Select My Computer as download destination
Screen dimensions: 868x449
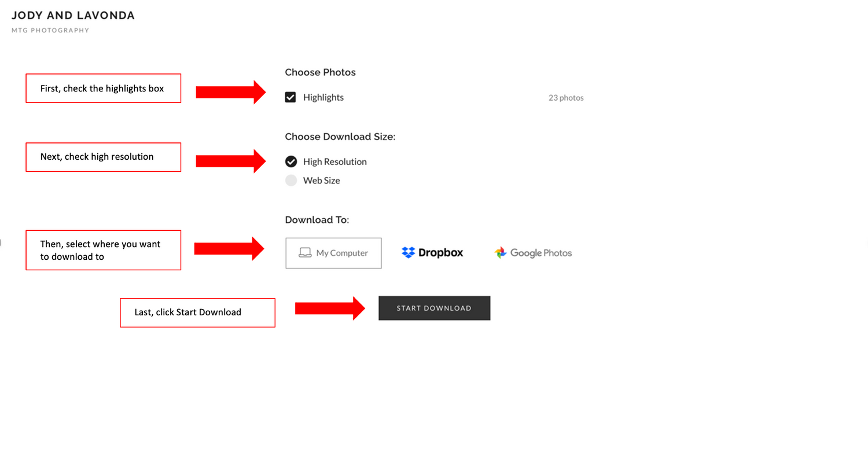tap(333, 253)
